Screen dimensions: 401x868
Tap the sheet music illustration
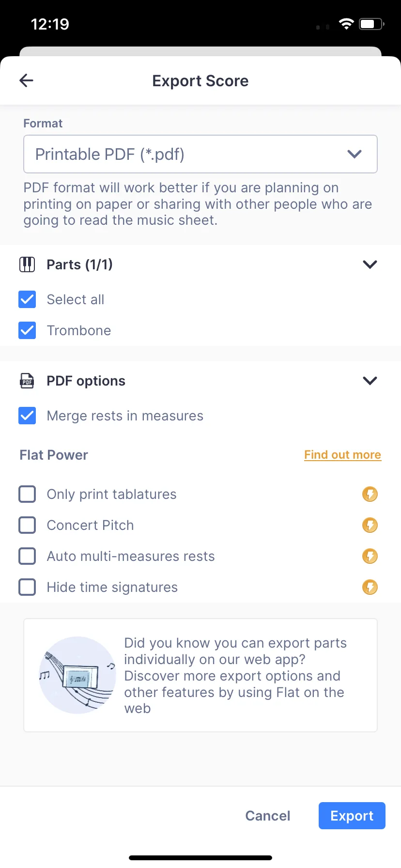[x=77, y=675]
